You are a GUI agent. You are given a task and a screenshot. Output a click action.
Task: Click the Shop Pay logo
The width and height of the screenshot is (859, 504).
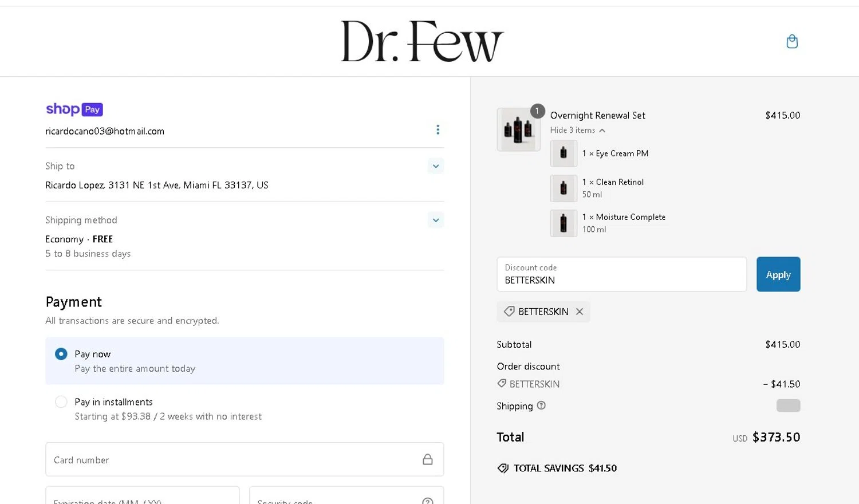[x=74, y=109]
